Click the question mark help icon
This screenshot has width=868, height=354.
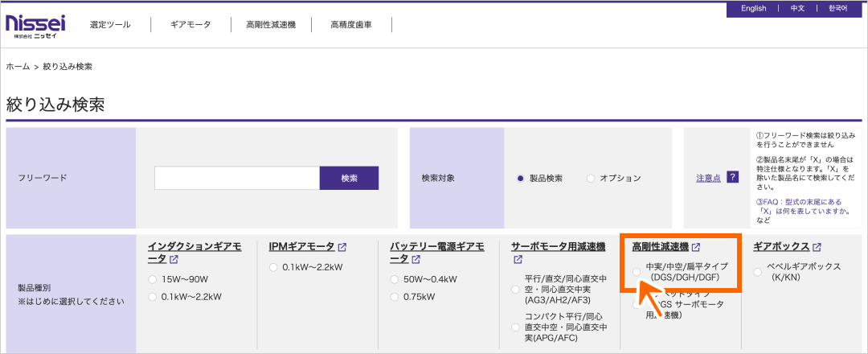732,178
